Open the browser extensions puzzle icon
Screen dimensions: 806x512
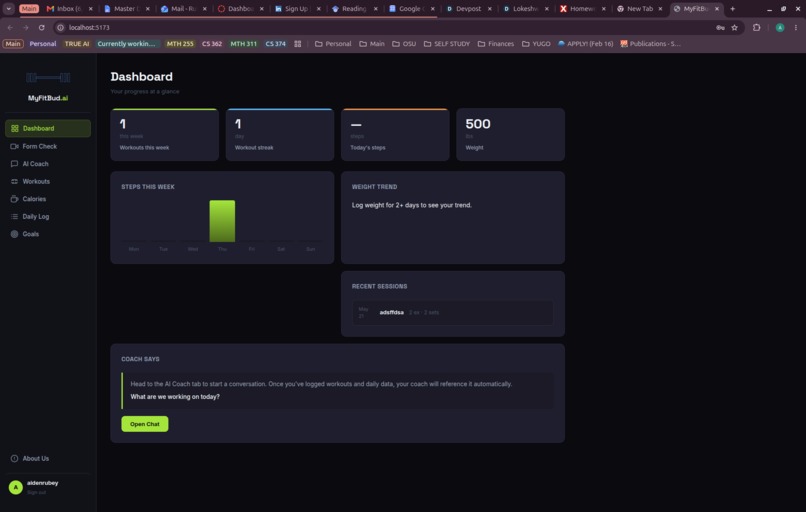(x=757, y=28)
